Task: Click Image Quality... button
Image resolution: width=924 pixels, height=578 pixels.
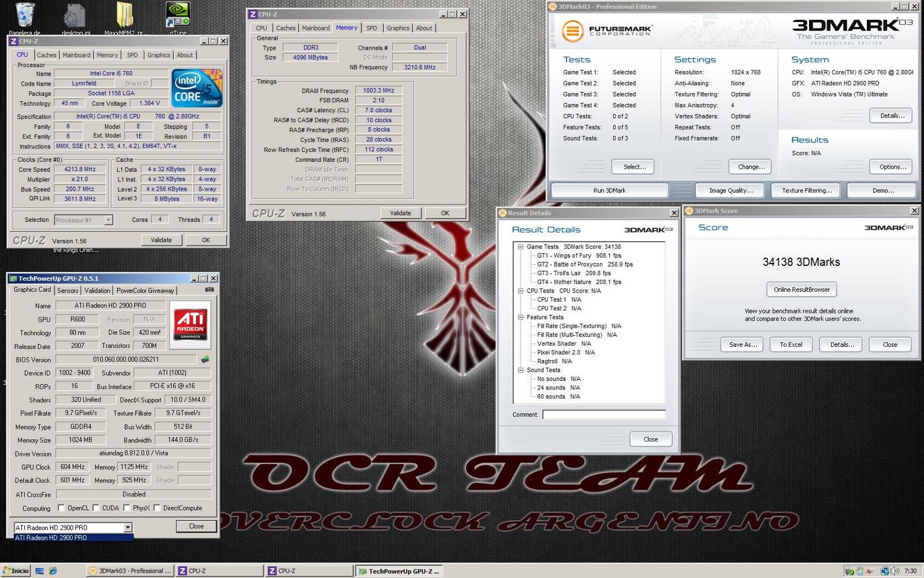Action: pyautogui.click(x=731, y=190)
